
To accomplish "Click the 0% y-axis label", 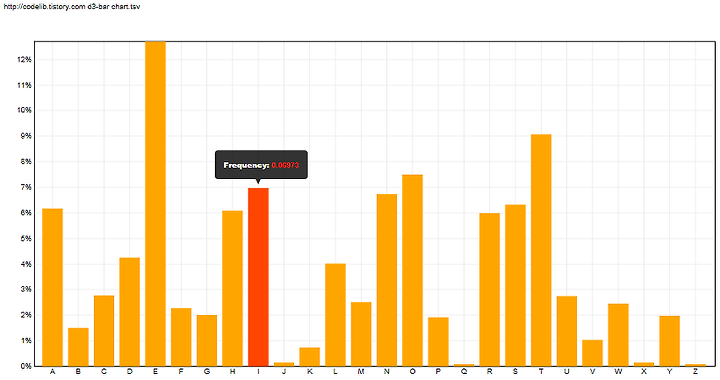I will point(26,366).
